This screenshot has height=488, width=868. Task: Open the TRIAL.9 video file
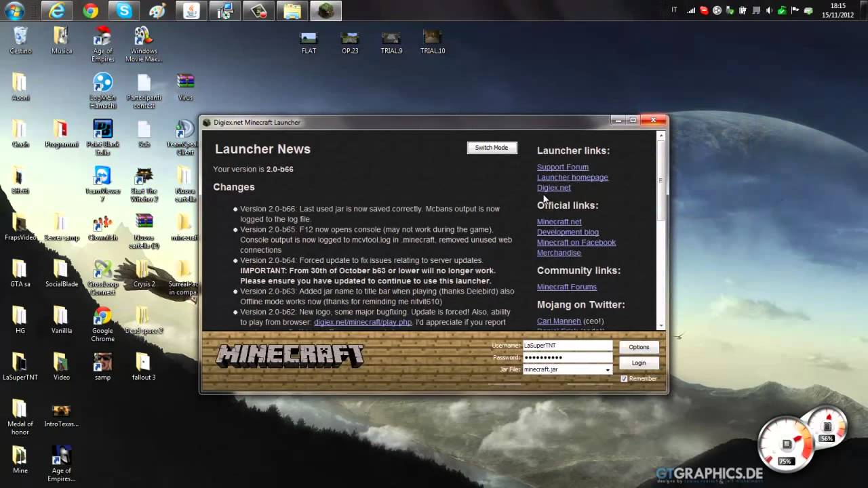point(391,42)
